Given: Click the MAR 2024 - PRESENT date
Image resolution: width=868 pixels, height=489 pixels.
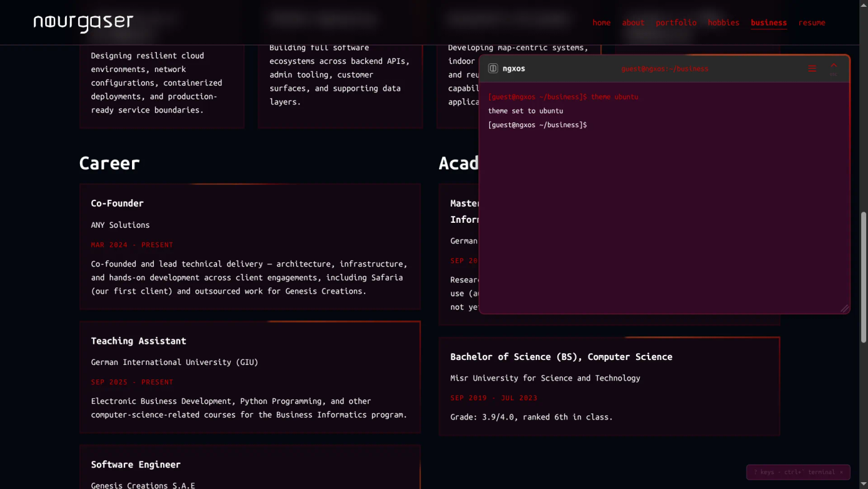Looking at the screenshot, I should (x=132, y=244).
